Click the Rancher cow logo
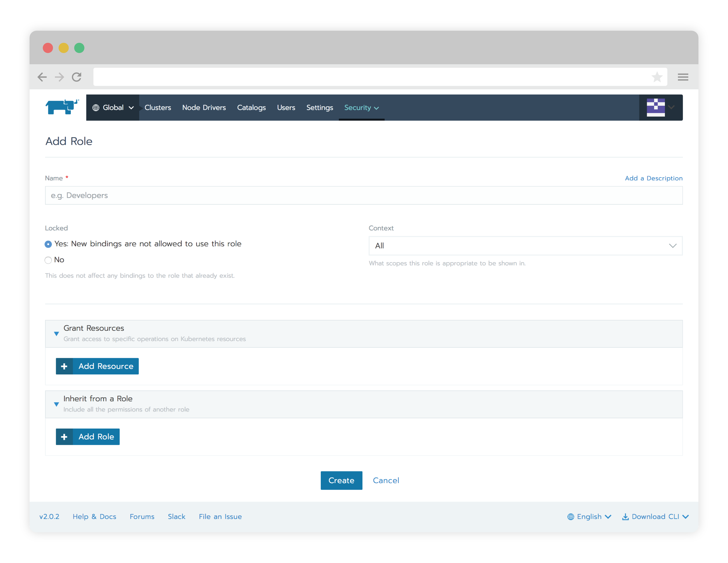The height and width of the screenshot is (563, 728). (x=62, y=107)
